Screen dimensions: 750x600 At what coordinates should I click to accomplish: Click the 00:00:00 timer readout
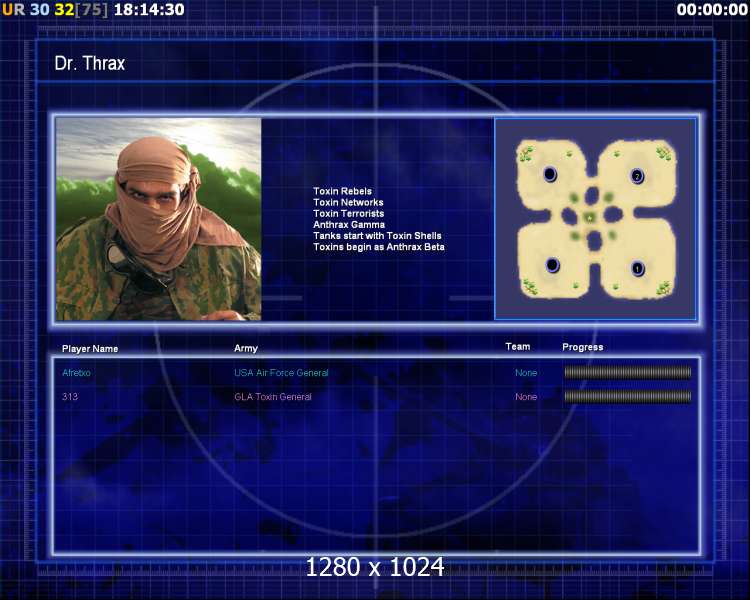(712, 10)
